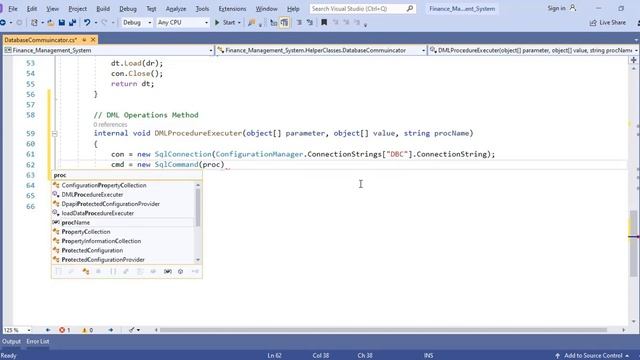The width and height of the screenshot is (640, 360).
Task: Open the Error List panel tab
Action: pos(38,341)
